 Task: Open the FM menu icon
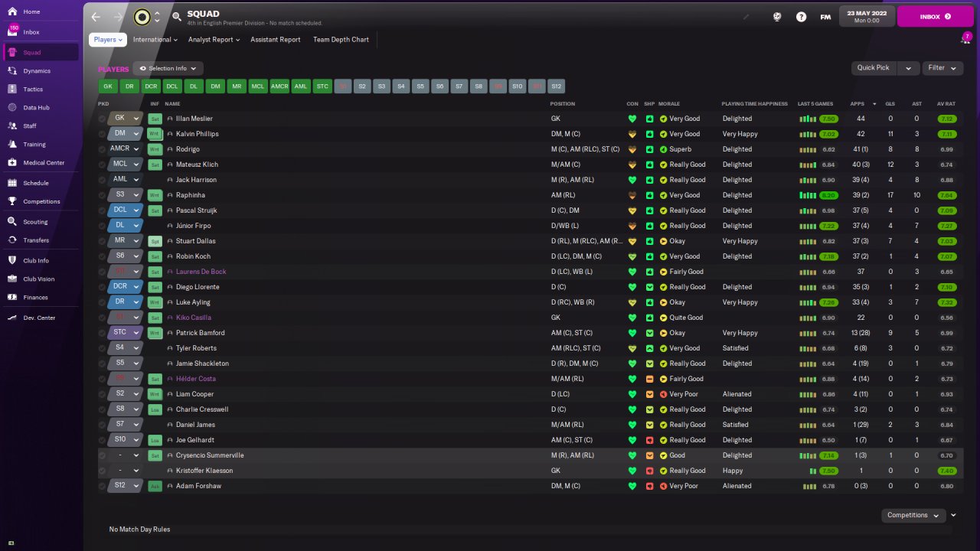[x=825, y=17]
